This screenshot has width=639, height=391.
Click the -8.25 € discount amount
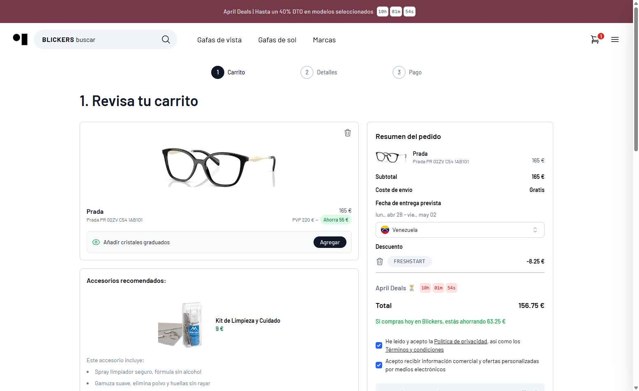(535, 261)
